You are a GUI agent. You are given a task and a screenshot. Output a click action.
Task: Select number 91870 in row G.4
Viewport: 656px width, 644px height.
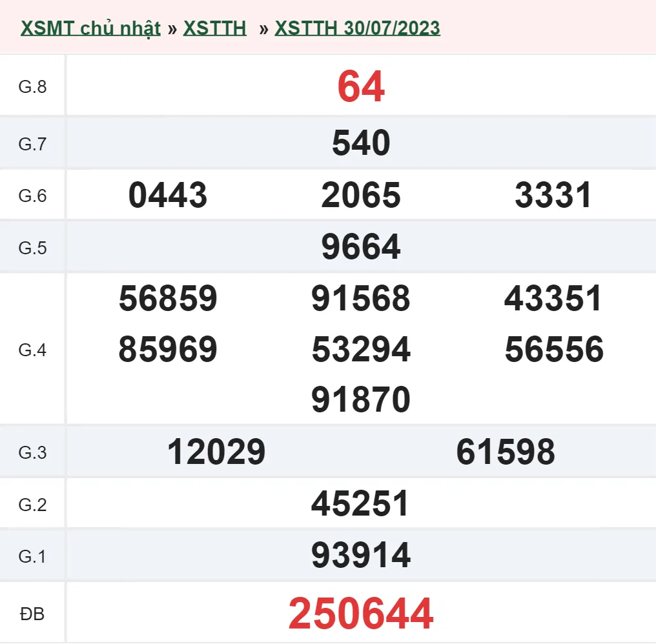click(x=362, y=398)
